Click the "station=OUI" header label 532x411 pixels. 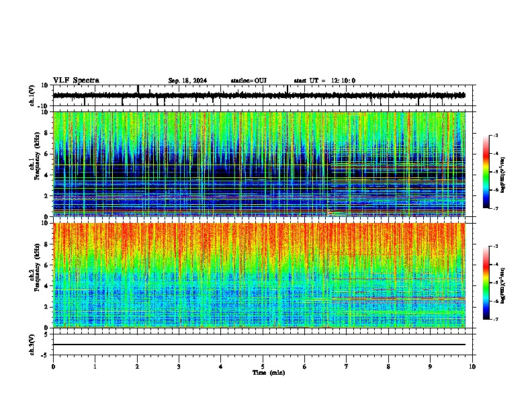pos(249,81)
